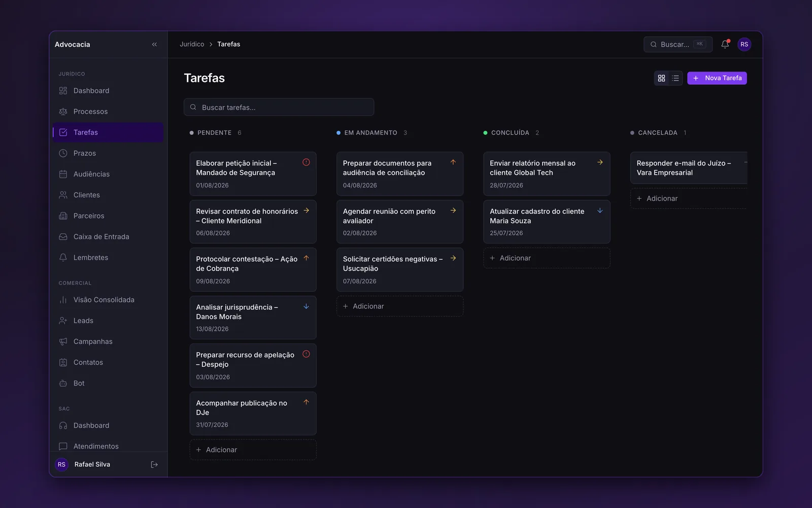
Task: Add a task to the Pendente column
Action: click(x=253, y=450)
